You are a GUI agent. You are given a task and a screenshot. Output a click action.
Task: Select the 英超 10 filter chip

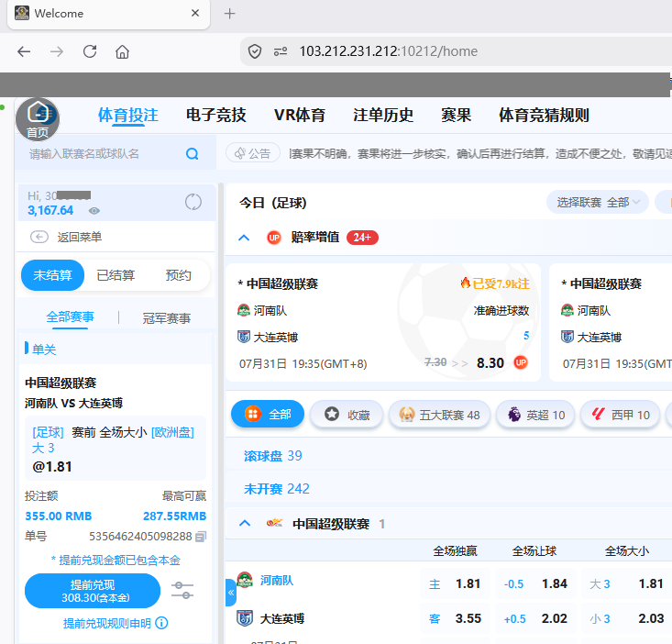[534, 415]
